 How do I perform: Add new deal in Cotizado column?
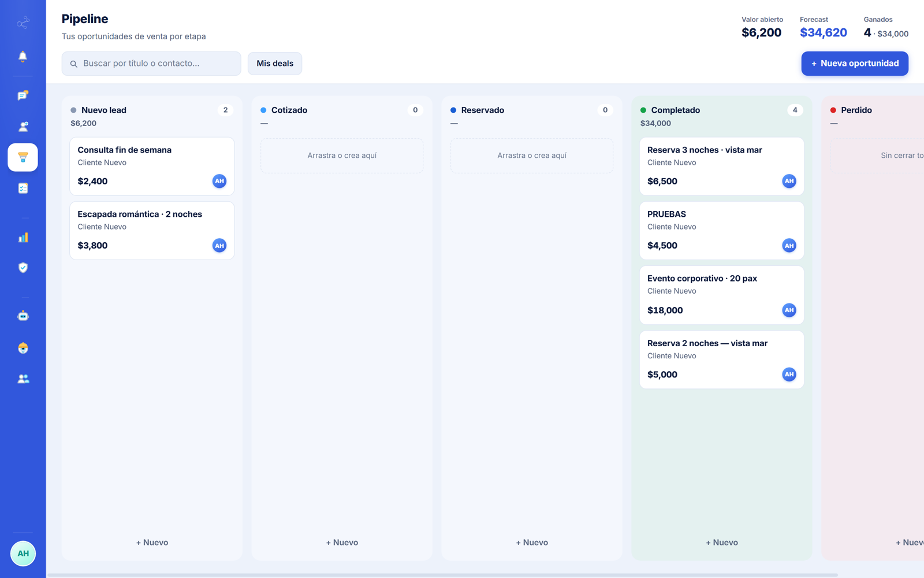(x=342, y=542)
